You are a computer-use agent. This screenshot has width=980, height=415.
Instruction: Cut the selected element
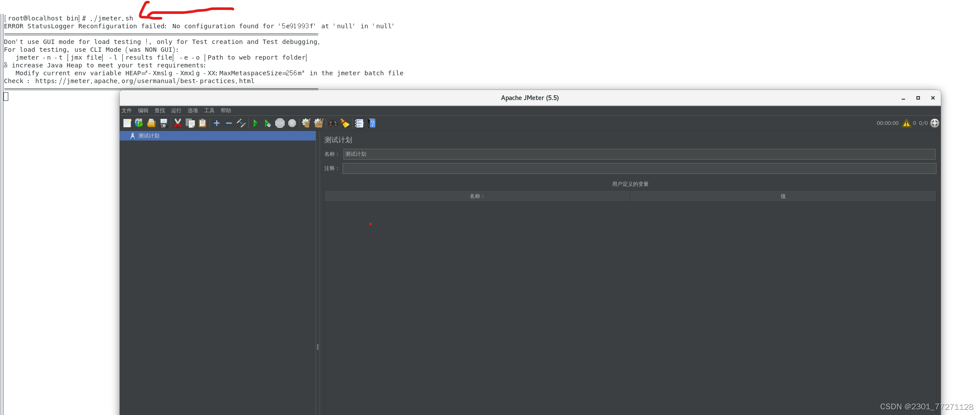tap(178, 123)
